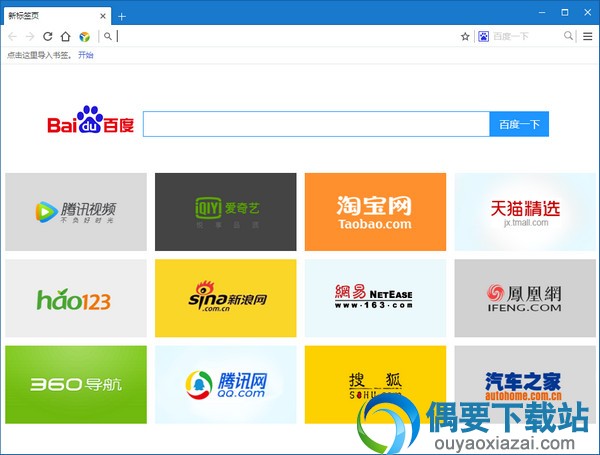Screen dimensions: 600x455
Task: Click the Baidu paw search engine icon
Action: click(484, 37)
